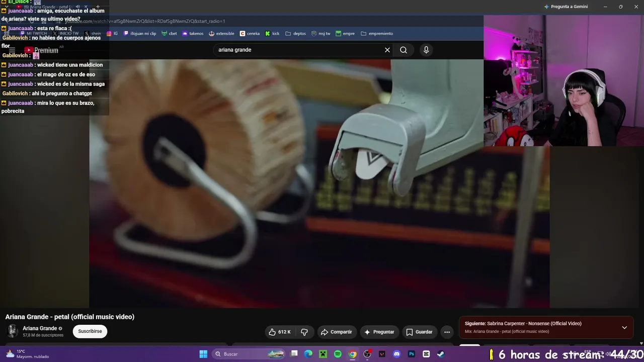Click the '57,8 M de suscriptores' text
The image size is (644, 362).
coord(43,335)
